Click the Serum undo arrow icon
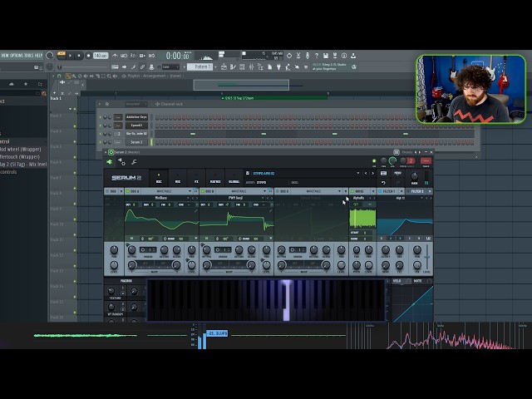 pos(383,183)
